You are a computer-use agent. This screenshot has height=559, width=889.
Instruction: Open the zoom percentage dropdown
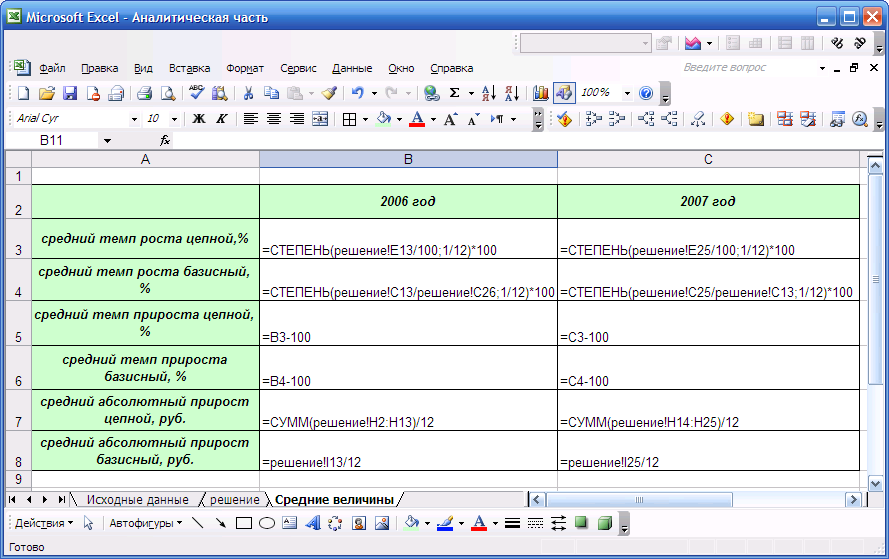point(627,93)
